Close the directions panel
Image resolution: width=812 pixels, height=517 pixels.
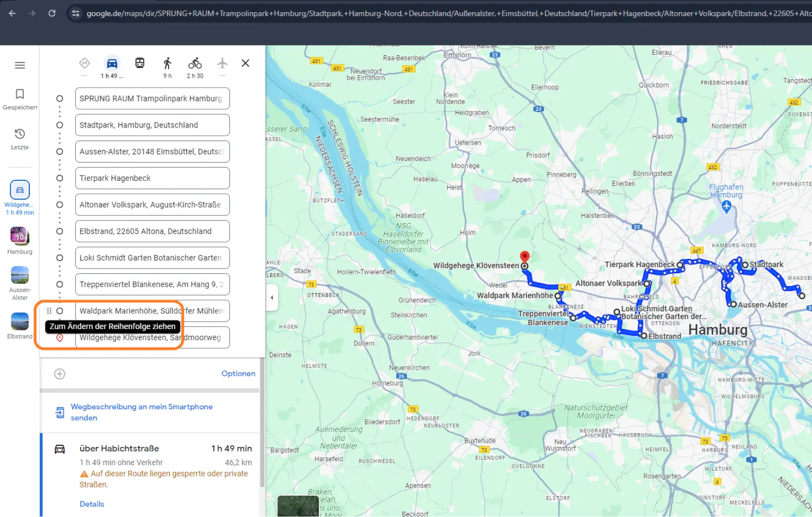246,63
